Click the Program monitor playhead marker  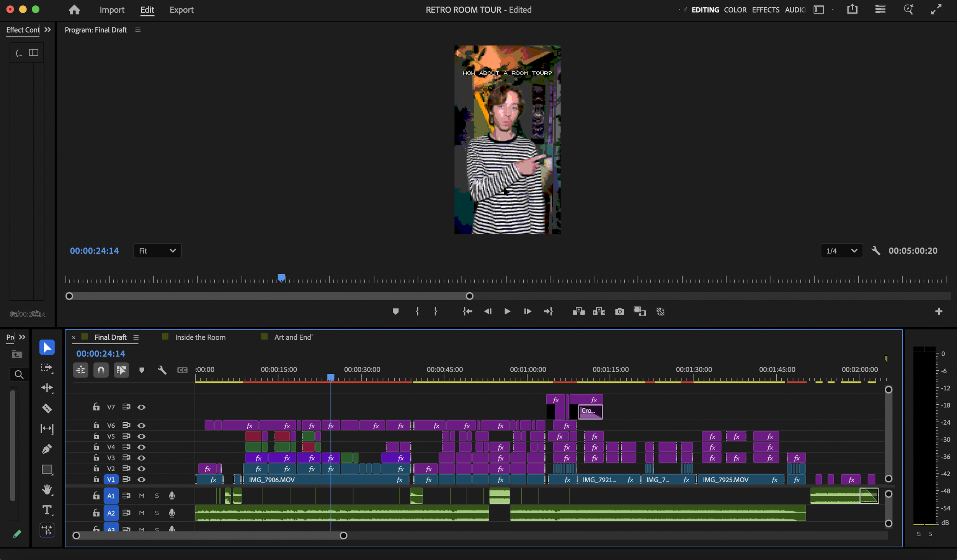(281, 278)
